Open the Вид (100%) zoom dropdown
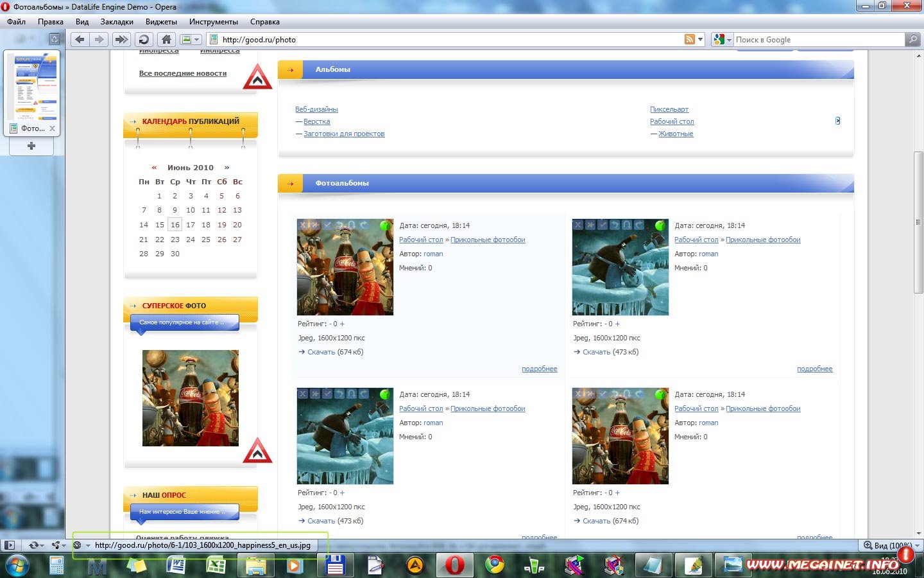Viewport: 924px width, 578px height. coord(892,545)
